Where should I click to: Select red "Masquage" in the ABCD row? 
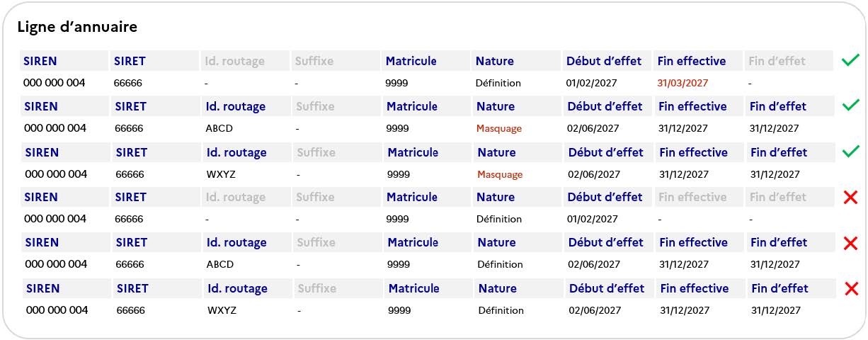(x=499, y=129)
